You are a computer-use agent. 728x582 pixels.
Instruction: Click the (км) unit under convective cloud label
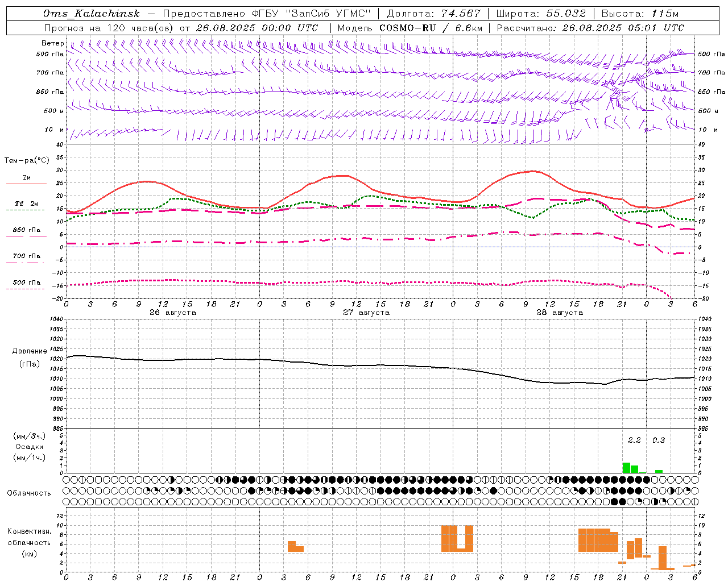coord(29,554)
